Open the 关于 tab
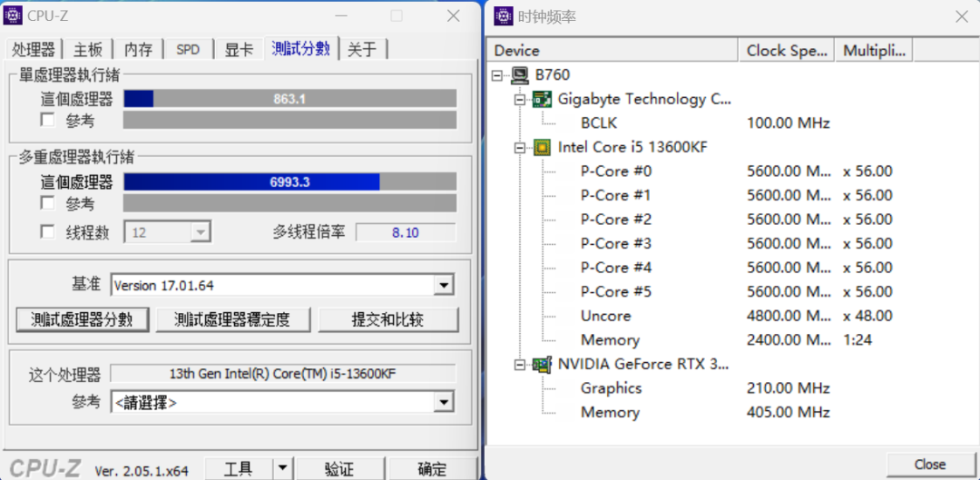Image resolution: width=980 pixels, height=480 pixels. tap(363, 49)
